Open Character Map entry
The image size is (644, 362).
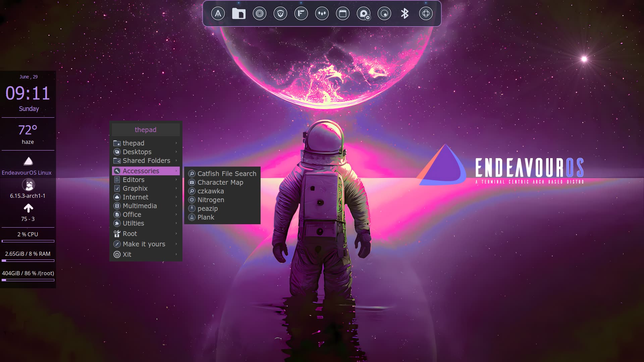click(220, 182)
